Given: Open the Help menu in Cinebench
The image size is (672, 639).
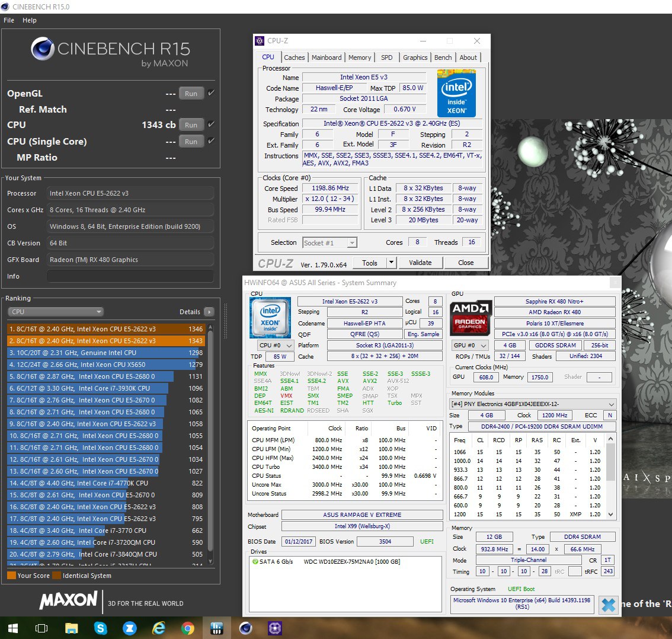Looking at the screenshot, I should click(x=30, y=20).
